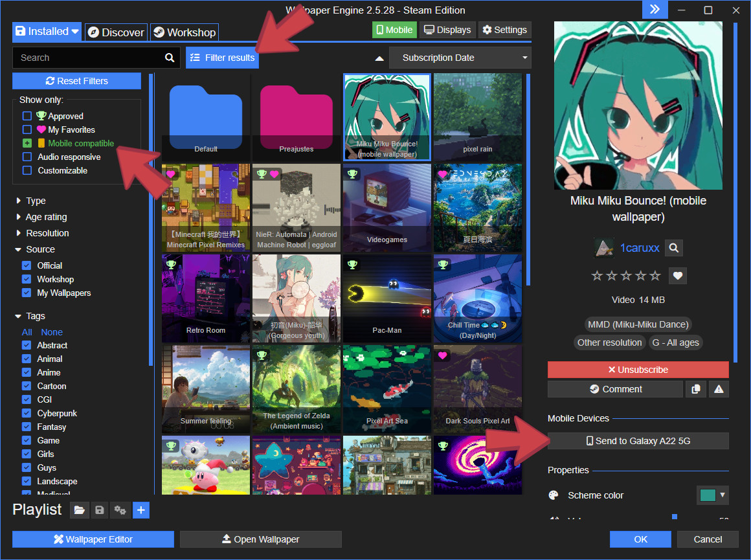Rate wallpaper five stars

pyautogui.click(x=655, y=275)
